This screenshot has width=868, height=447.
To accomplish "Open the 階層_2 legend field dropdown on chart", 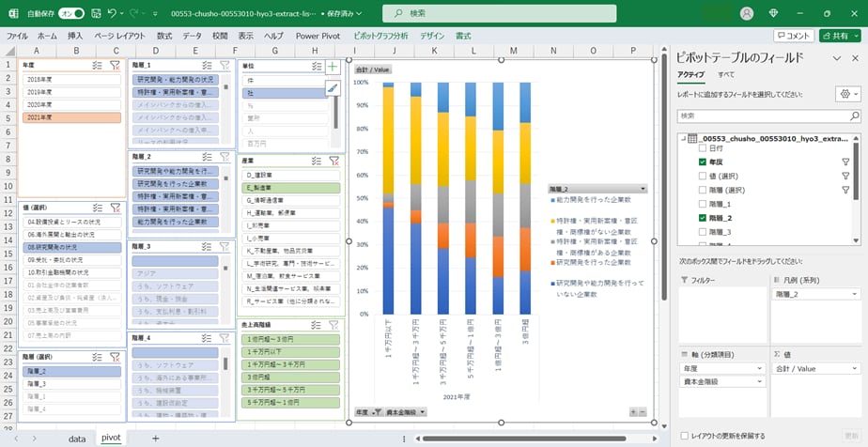I will [642, 189].
